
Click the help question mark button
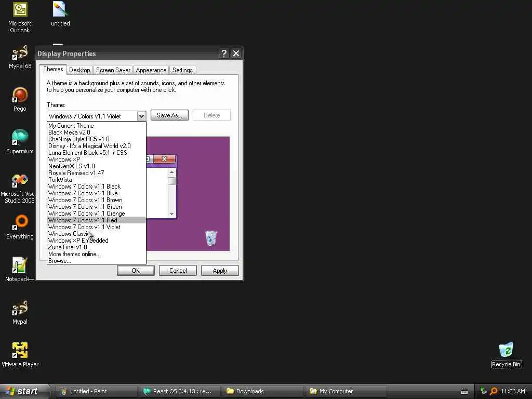(224, 54)
